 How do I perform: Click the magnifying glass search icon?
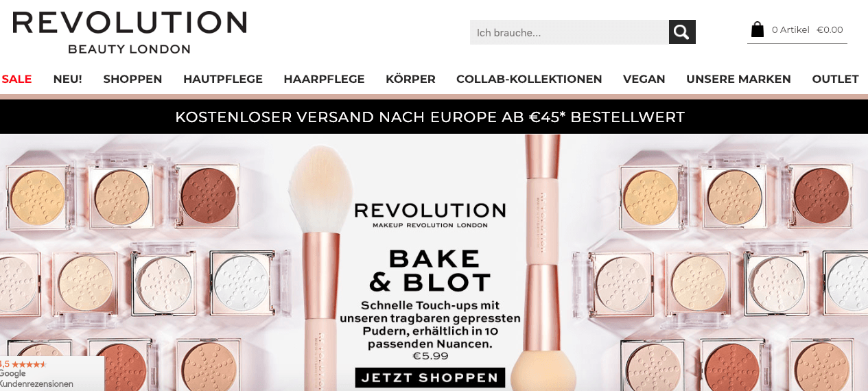point(682,32)
